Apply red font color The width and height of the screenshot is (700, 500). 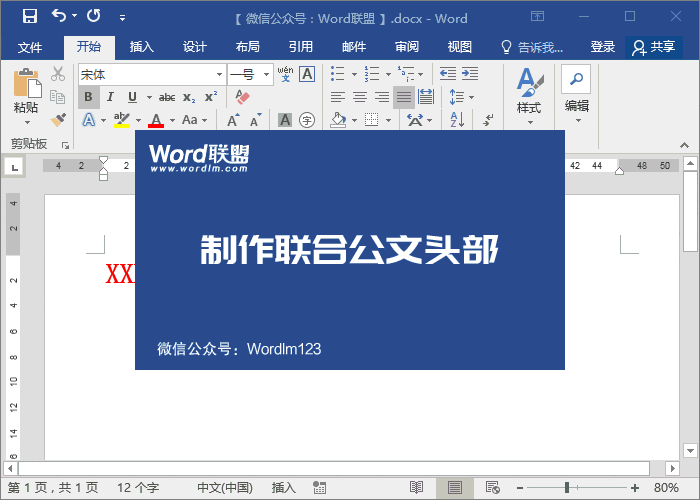click(156, 120)
